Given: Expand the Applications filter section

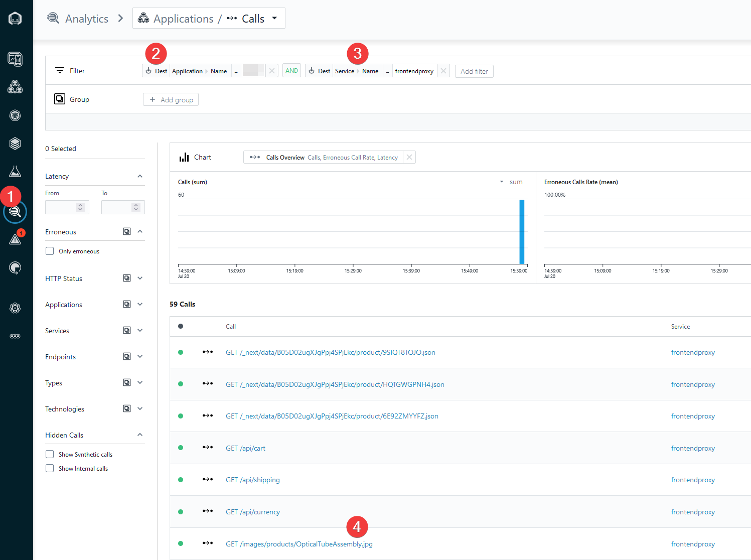Looking at the screenshot, I should point(140,304).
